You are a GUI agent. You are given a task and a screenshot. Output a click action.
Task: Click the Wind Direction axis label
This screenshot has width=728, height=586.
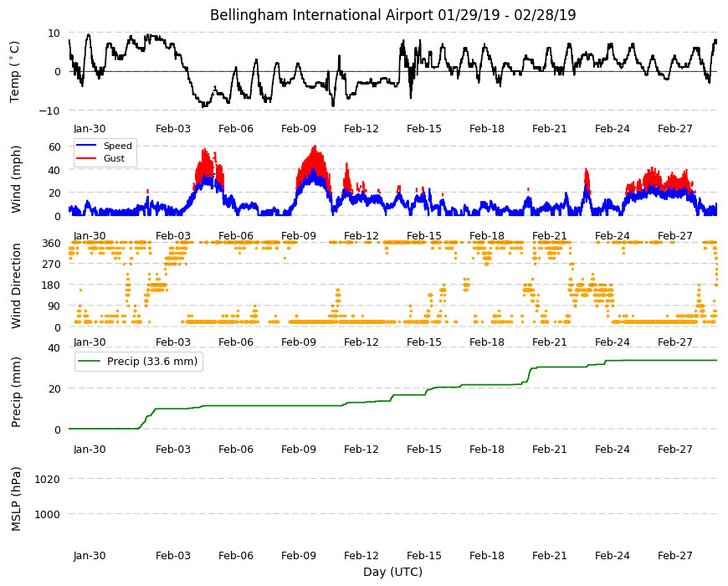16,286
